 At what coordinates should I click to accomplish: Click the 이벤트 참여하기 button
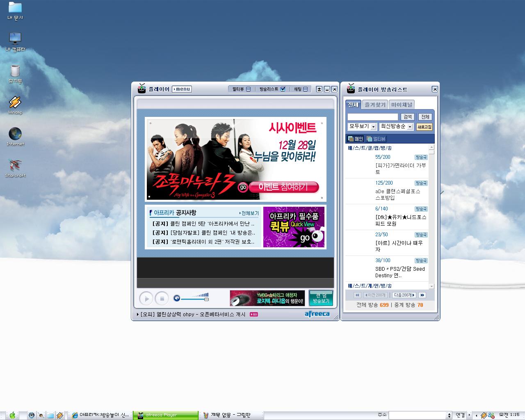click(283, 187)
